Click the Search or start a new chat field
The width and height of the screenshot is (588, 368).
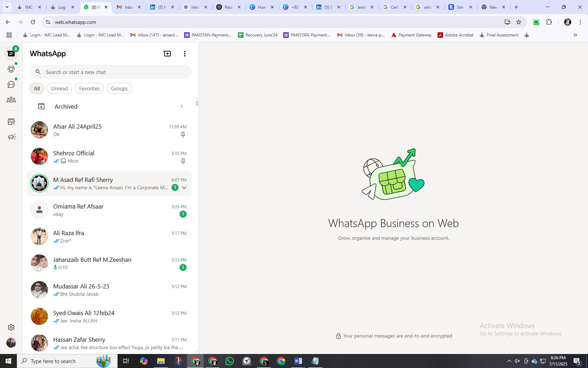(111, 72)
